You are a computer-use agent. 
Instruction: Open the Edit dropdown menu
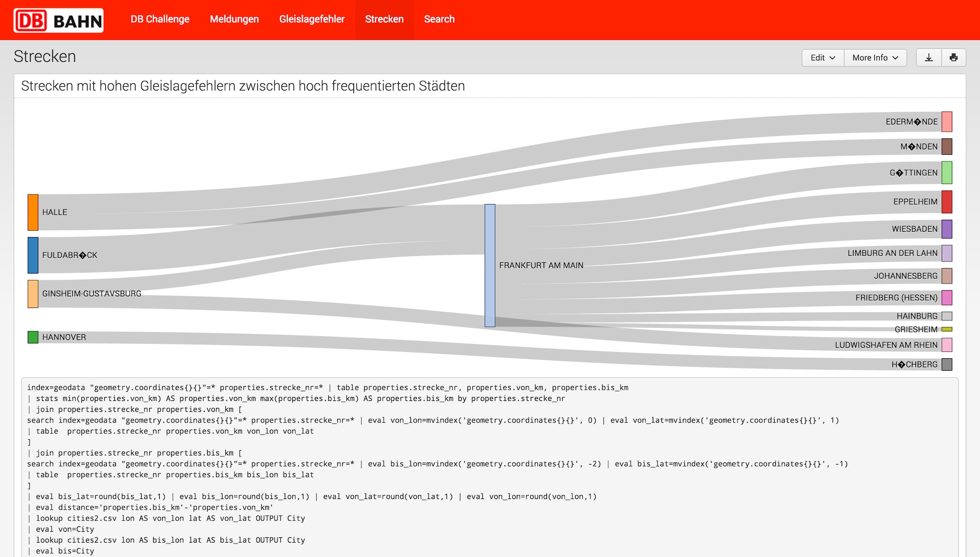[823, 57]
